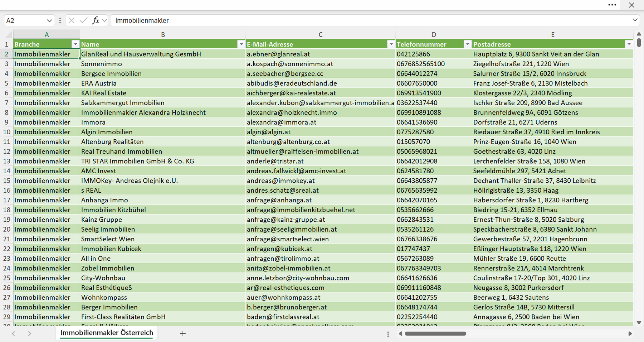Click the vertical dots near horizontal scrollbar
This screenshot has width=644, height=342.
tap(388, 334)
